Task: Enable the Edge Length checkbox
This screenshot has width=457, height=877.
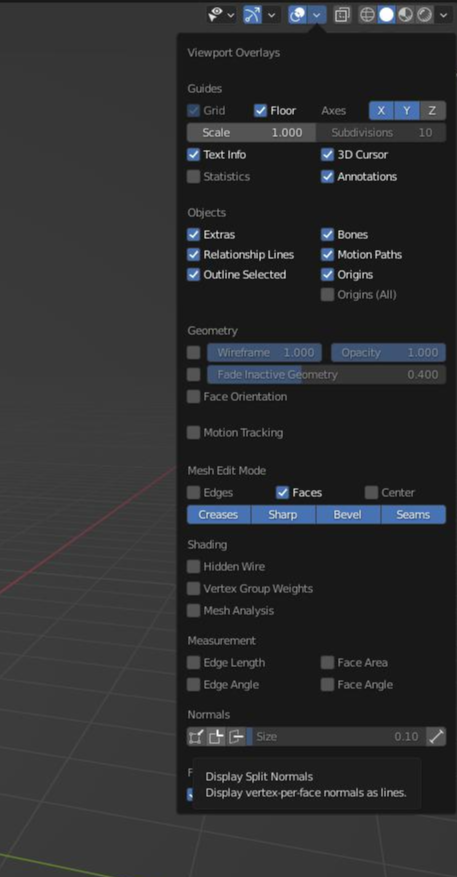Action: click(194, 663)
